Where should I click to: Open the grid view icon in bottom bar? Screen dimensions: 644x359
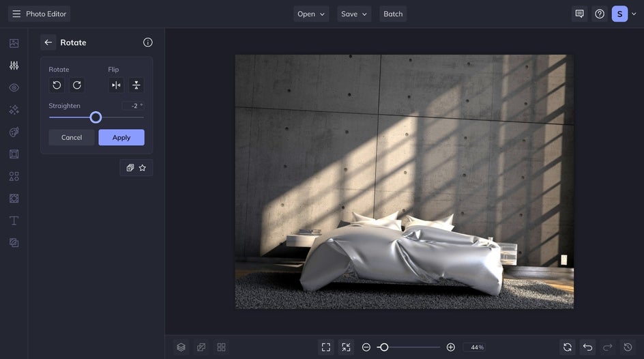tap(221, 347)
